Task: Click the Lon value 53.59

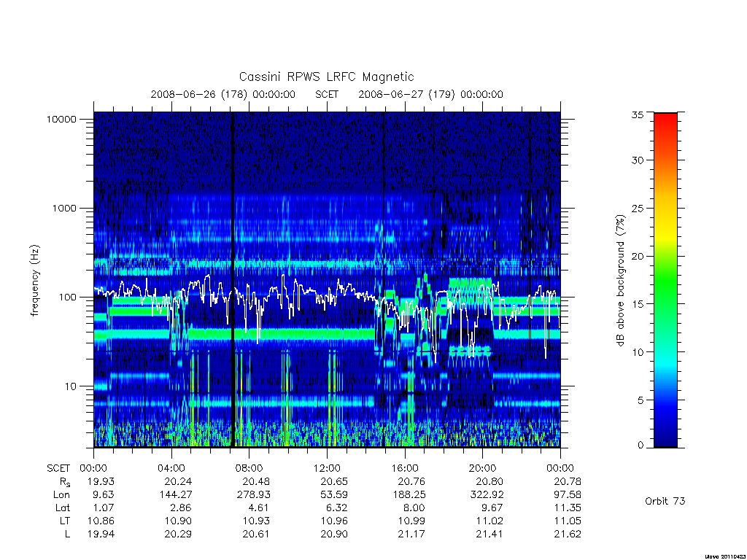Action: [x=334, y=495]
